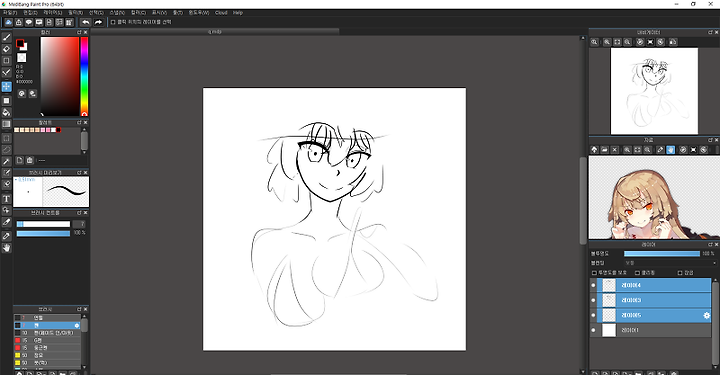Click the cloud save icon in top toolbar
Screen dimensions: 720x375
click(x=8, y=22)
